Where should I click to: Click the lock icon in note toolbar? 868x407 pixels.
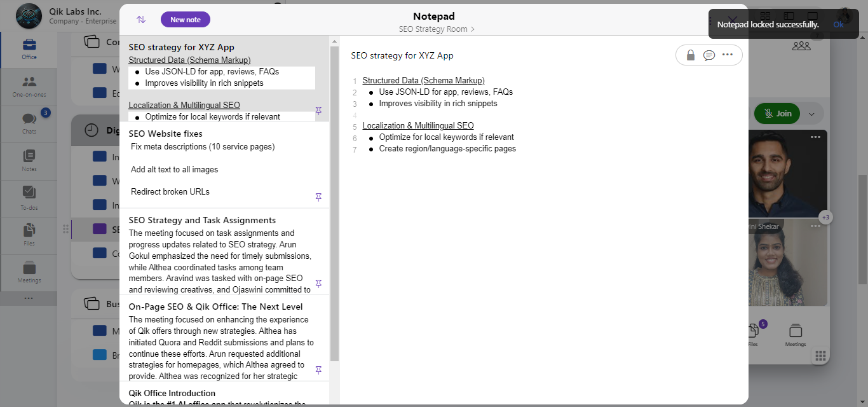point(691,55)
